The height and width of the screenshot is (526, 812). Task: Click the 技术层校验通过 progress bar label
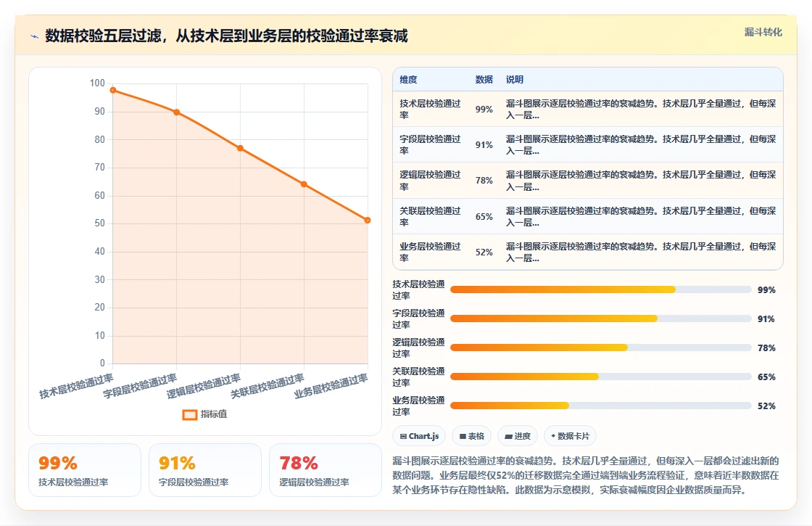click(418, 289)
